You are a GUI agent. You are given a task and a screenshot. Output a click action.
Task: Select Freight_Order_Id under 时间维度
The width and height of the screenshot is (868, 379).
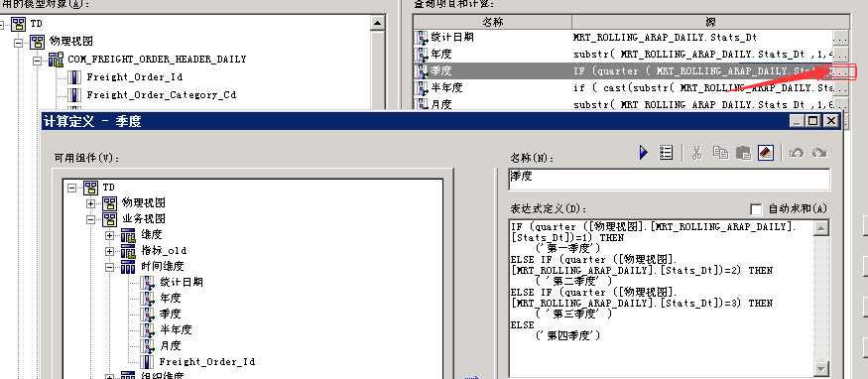[207, 362]
